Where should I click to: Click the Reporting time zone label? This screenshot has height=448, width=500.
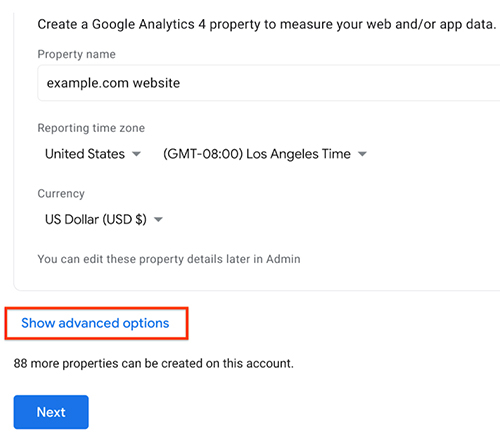coord(91,128)
